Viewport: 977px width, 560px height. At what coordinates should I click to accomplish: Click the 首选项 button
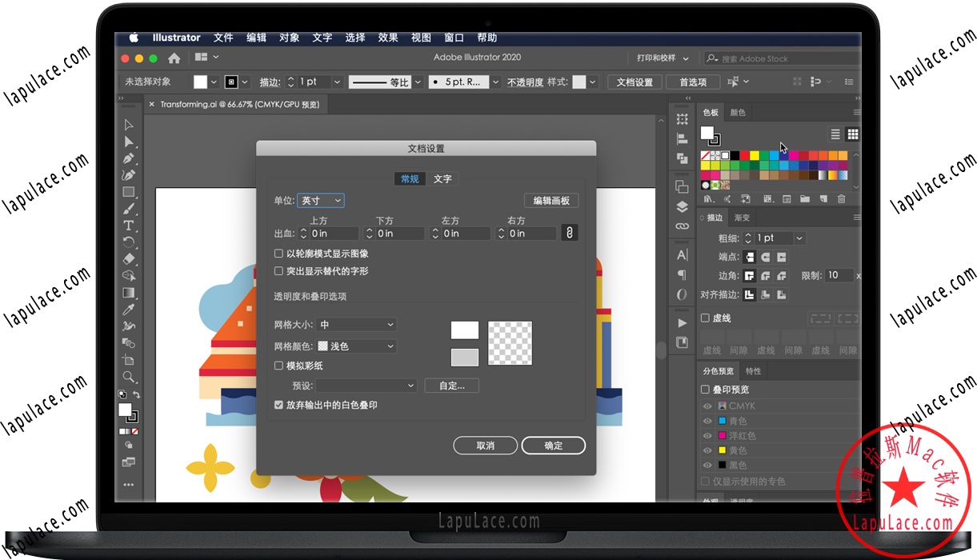(x=693, y=82)
